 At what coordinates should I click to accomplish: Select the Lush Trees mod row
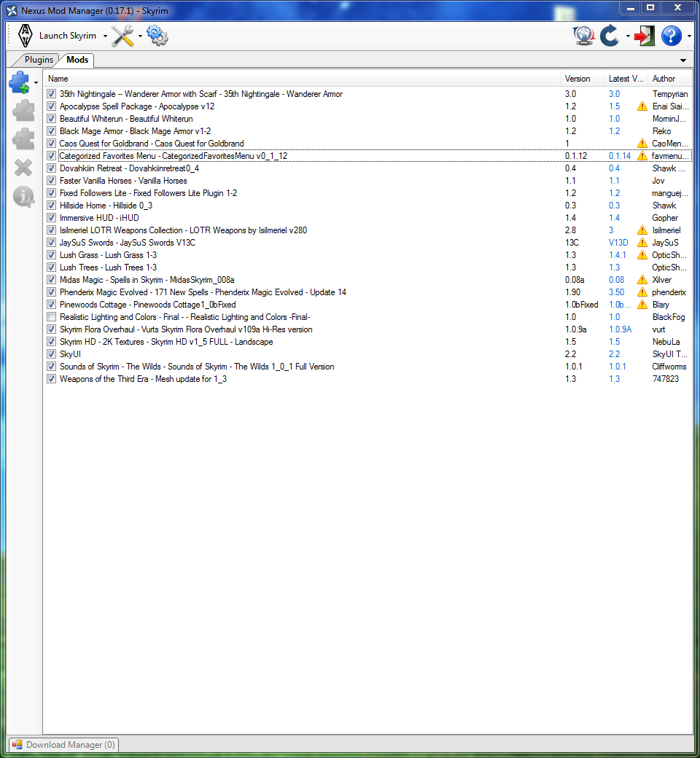pos(367,267)
